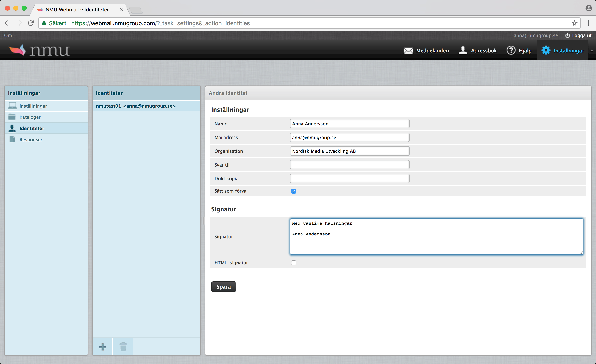Click the add identity plus icon

coord(102,347)
